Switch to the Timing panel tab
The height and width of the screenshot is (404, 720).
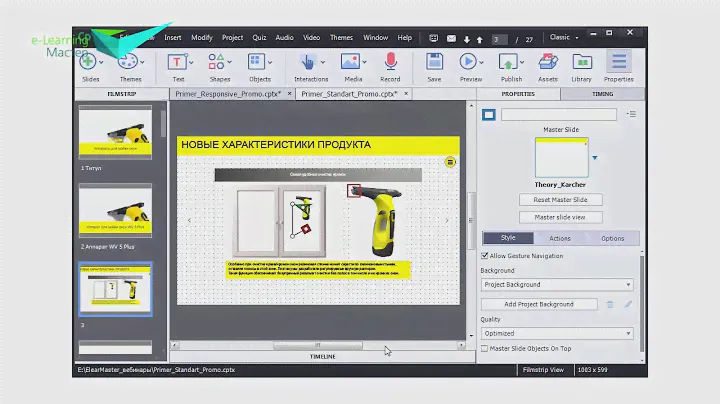point(603,93)
